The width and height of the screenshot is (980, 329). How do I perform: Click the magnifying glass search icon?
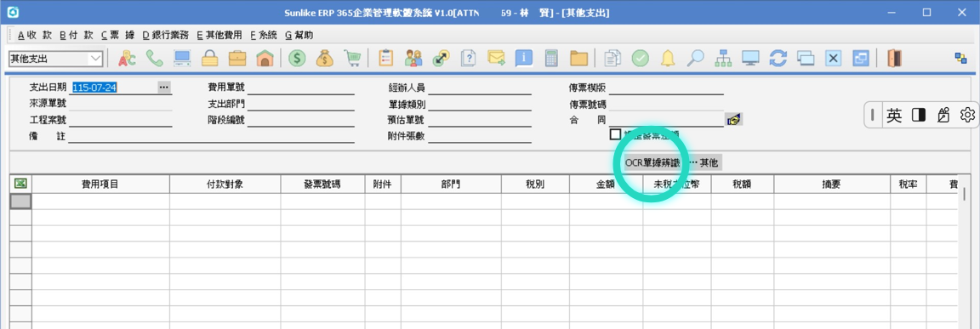695,58
